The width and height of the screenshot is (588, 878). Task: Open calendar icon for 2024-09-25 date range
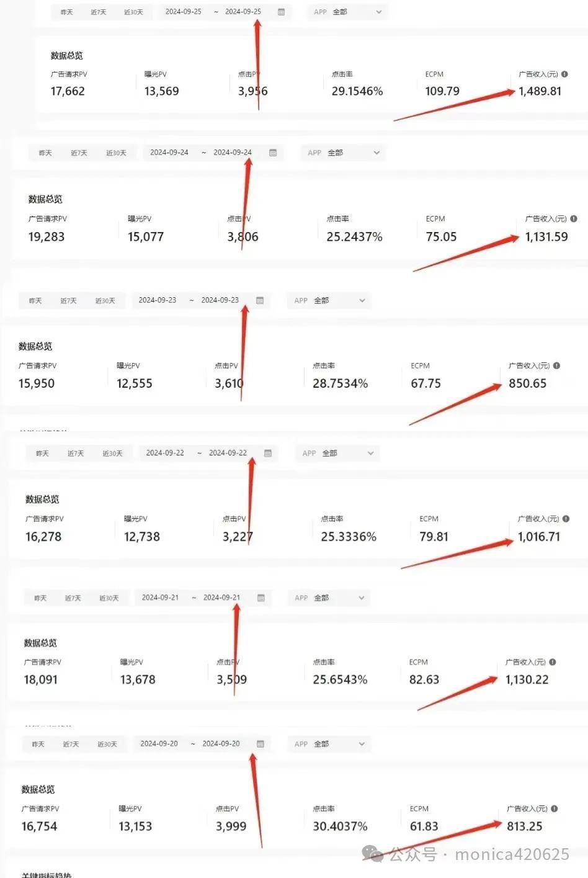[x=281, y=12]
